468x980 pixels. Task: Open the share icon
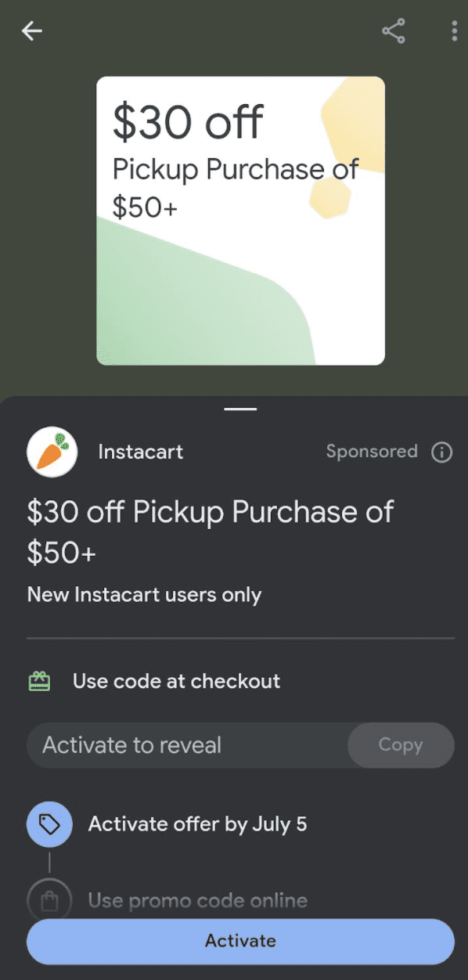[394, 31]
